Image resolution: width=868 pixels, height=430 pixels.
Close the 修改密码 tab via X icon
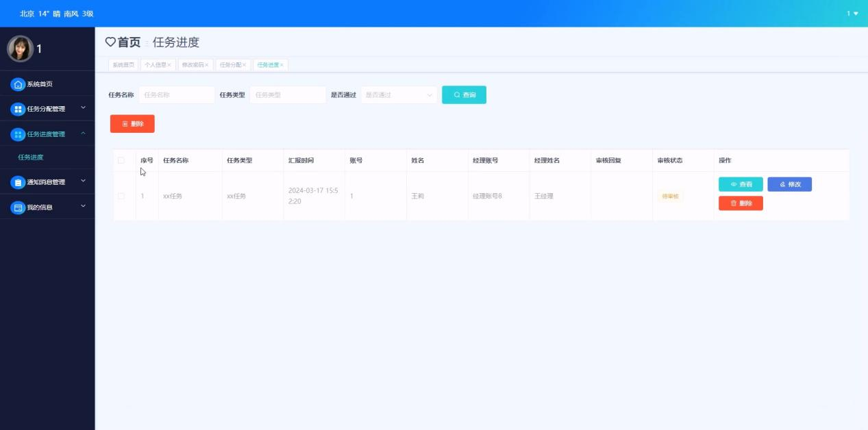click(207, 65)
